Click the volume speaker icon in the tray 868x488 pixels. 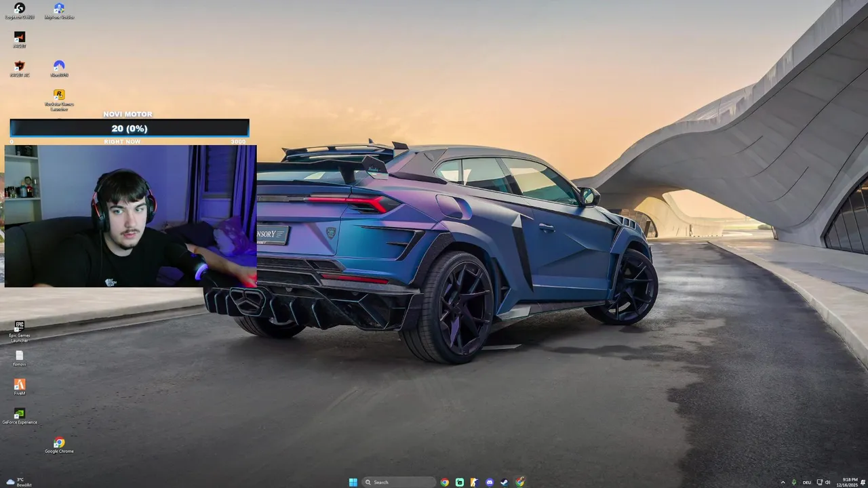point(828,483)
